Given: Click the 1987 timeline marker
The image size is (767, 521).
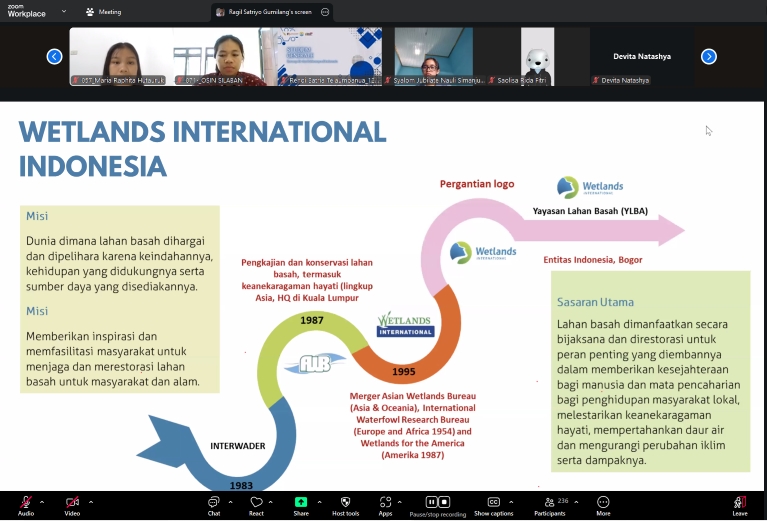Looking at the screenshot, I should coord(312,320).
